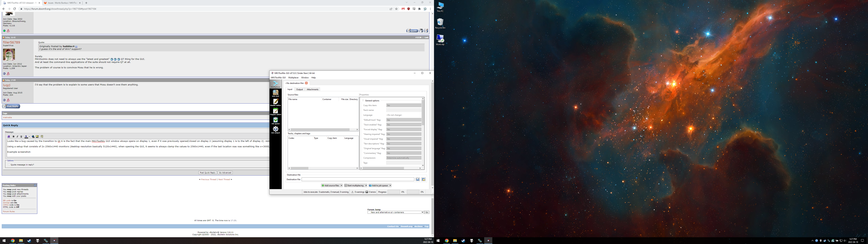The width and height of the screenshot is (868, 244).
Task: Click the Post Quick Reply button
Action: (207, 172)
